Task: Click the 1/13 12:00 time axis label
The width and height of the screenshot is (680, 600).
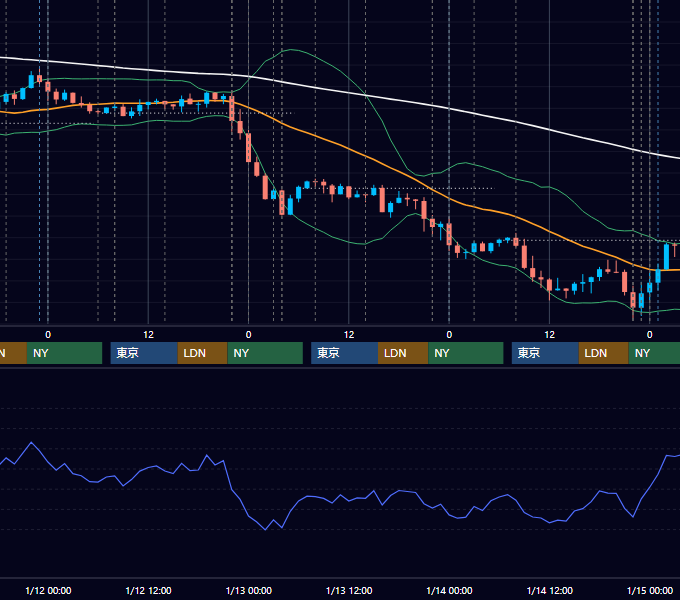Action: click(349, 590)
